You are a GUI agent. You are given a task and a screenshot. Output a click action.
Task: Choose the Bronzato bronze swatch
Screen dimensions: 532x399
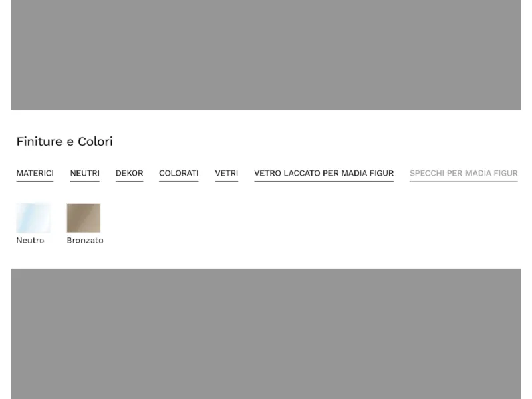[x=84, y=218]
